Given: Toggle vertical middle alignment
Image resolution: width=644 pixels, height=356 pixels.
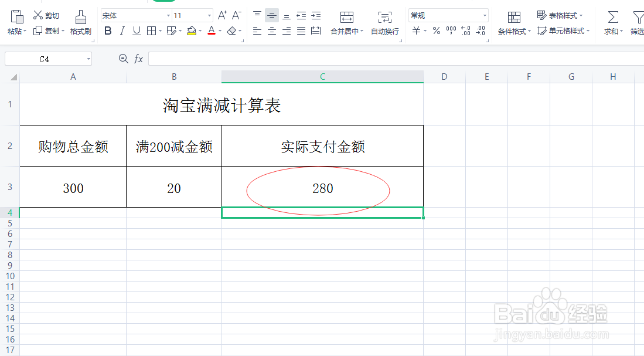Looking at the screenshot, I should point(272,16).
